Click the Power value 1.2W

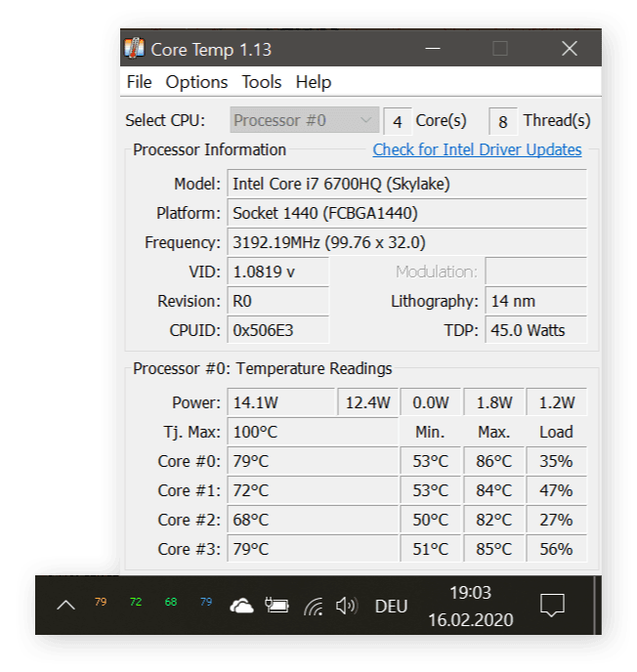[557, 402]
